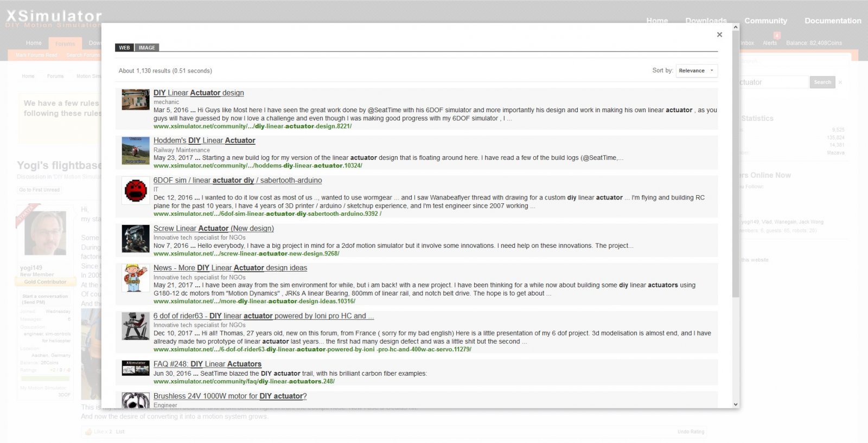Open '6 dof of rider63' result link
868x443 pixels.
pyautogui.click(x=264, y=316)
